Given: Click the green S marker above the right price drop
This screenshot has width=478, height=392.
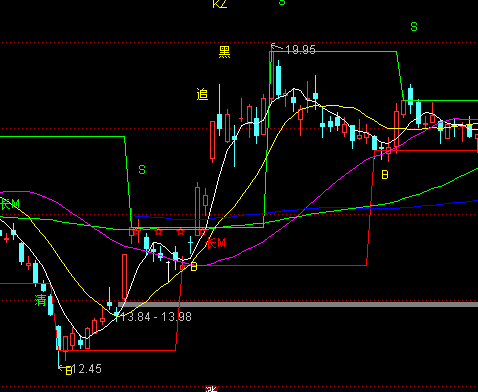Looking at the screenshot, I should point(414,27).
